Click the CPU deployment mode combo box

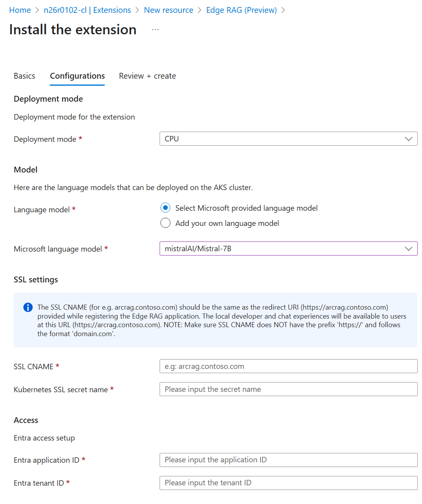280,139
